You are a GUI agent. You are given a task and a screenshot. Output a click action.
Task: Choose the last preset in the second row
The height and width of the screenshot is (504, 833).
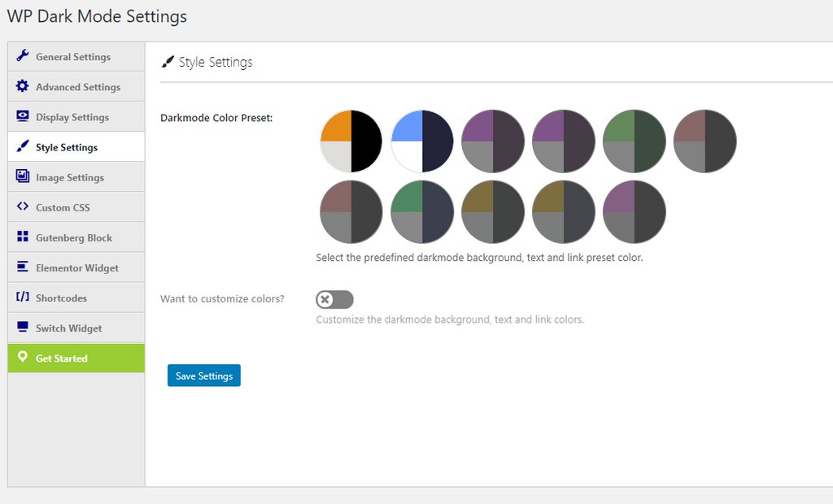pyautogui.click(x=634, y=212)
